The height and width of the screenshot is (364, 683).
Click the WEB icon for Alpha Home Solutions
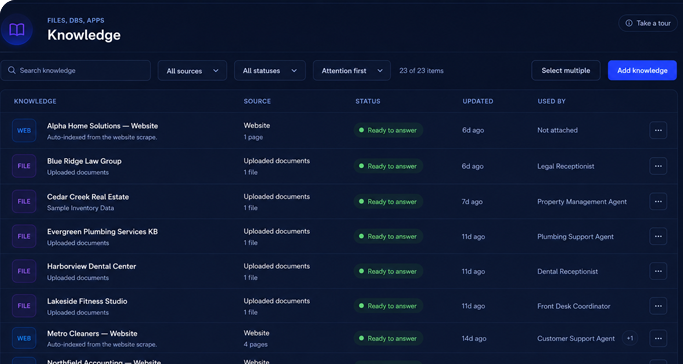24,131
